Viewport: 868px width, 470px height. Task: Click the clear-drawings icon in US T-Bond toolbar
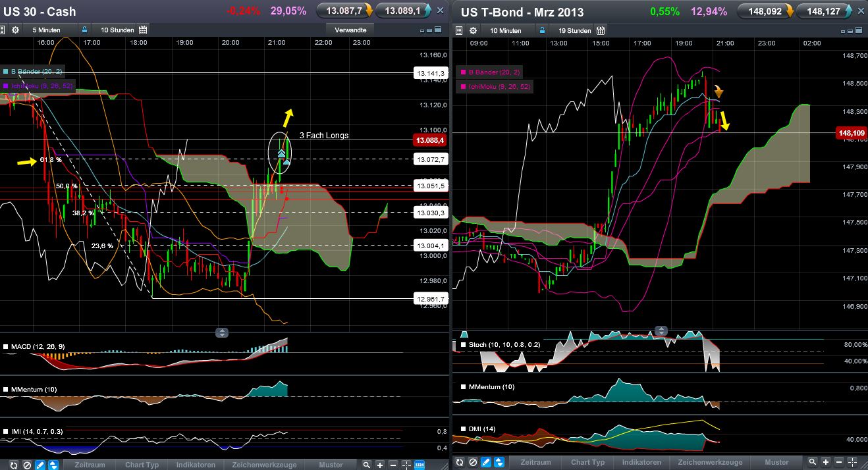point(473,462)
